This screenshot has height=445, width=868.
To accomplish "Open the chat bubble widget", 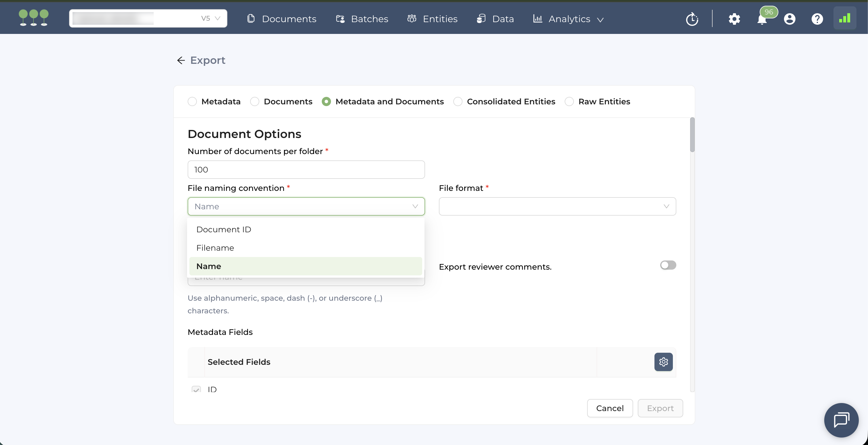I will (x=842, y=420).
